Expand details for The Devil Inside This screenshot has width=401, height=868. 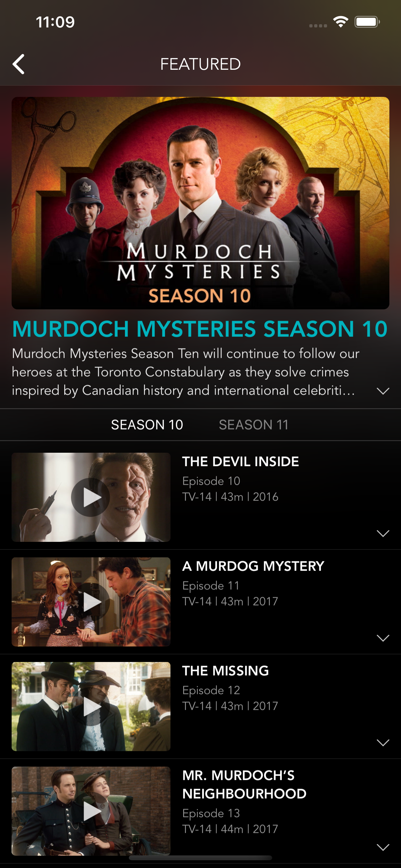[383, 533]
